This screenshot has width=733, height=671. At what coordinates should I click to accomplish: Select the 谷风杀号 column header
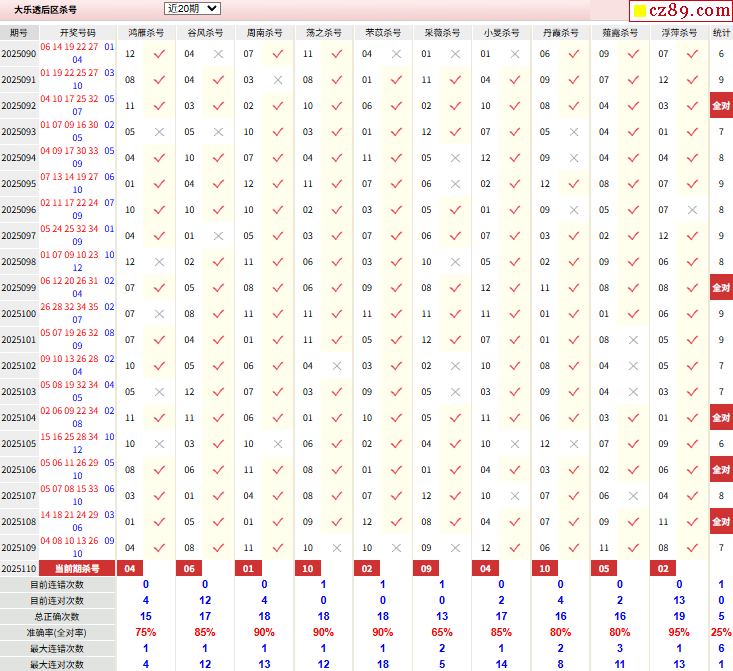click(205, 33)
